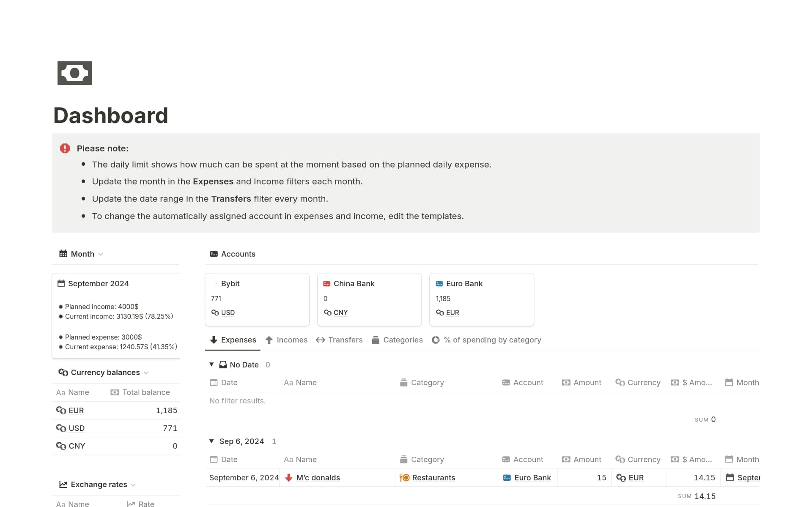This screenshot has height=507, width=812.
Task: Open the Euro Bank account card
Action: click(481, 299)
